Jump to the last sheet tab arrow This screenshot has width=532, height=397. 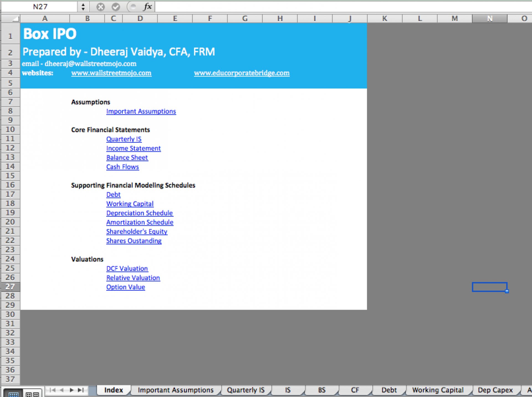coord(81,390)
